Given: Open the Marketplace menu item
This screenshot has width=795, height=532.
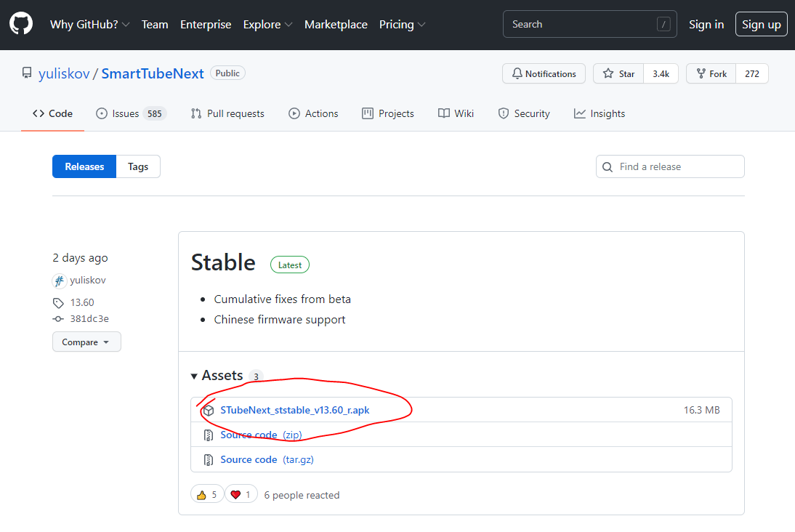Looking at the screenshot, I should (x=336, y=24).
